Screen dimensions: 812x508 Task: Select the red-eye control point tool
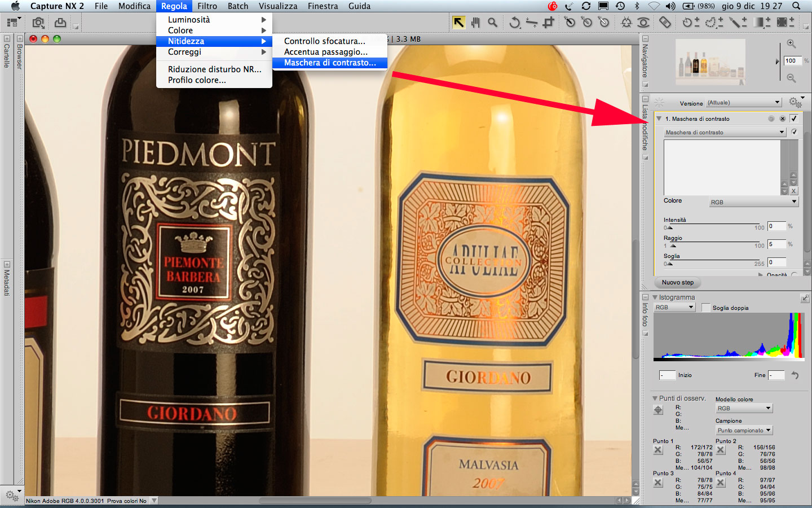pyautogui.click(x=643, y=23)
